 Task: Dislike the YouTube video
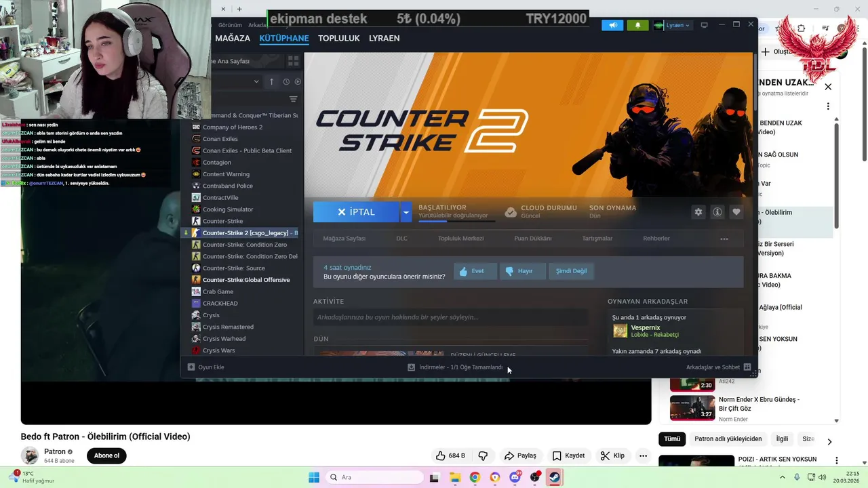tap(483, 455)
